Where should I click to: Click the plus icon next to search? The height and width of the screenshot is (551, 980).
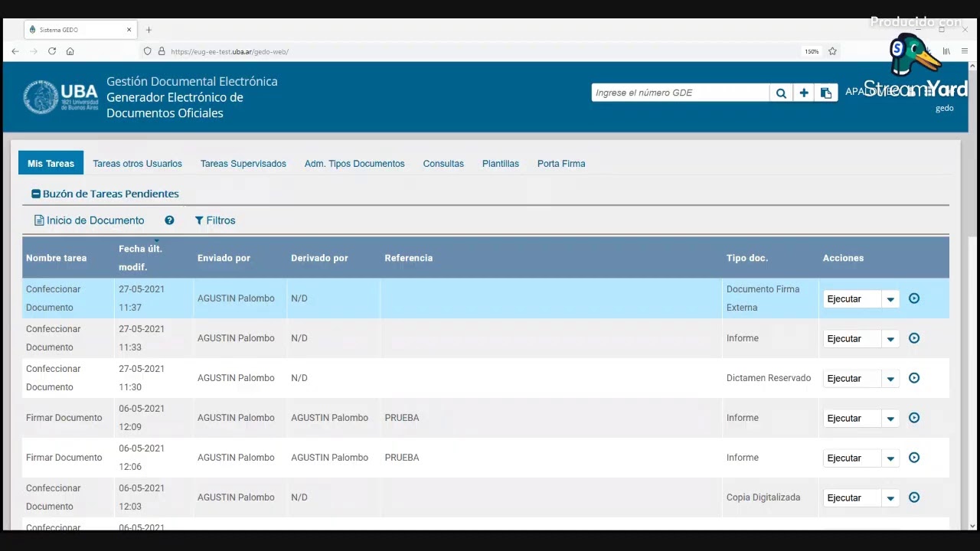804,93
